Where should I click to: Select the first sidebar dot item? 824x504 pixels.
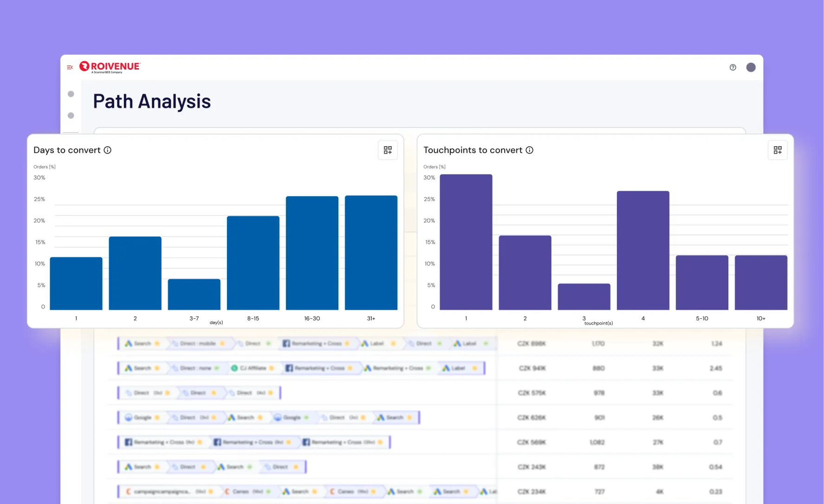pyautogui.click(x=71, y=94)
